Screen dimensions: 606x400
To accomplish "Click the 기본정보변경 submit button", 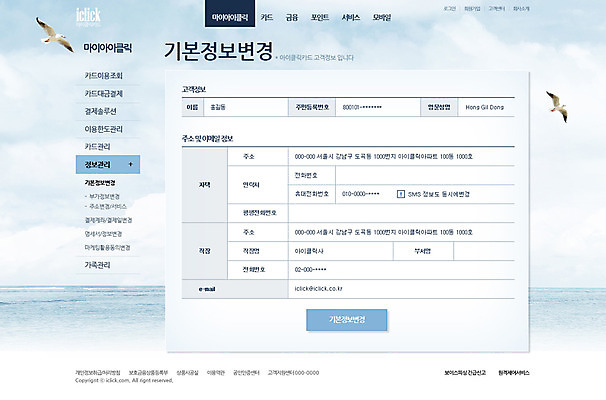I will point(347,320).
